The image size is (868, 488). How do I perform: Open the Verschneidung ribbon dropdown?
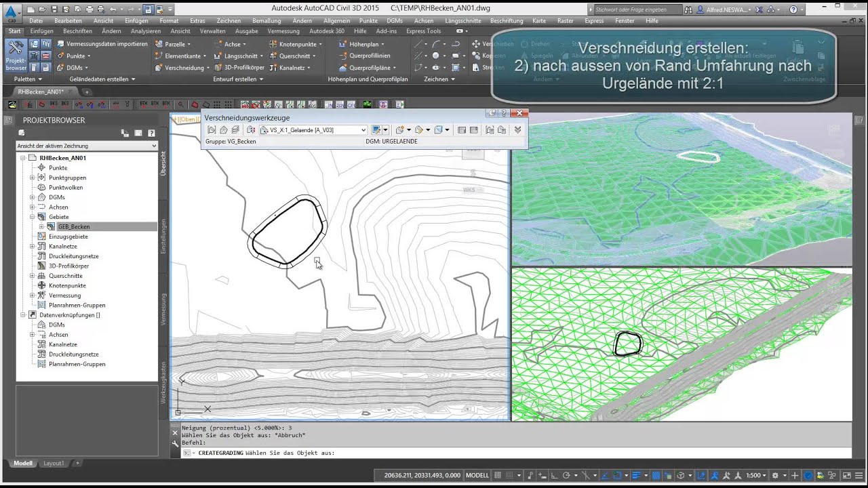(x=181, y=68)
